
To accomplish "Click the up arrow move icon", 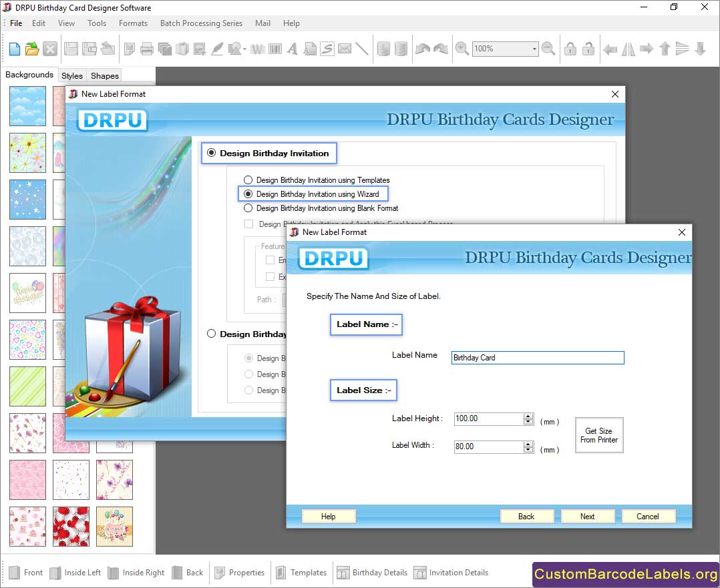I will [x=665, y=49].
